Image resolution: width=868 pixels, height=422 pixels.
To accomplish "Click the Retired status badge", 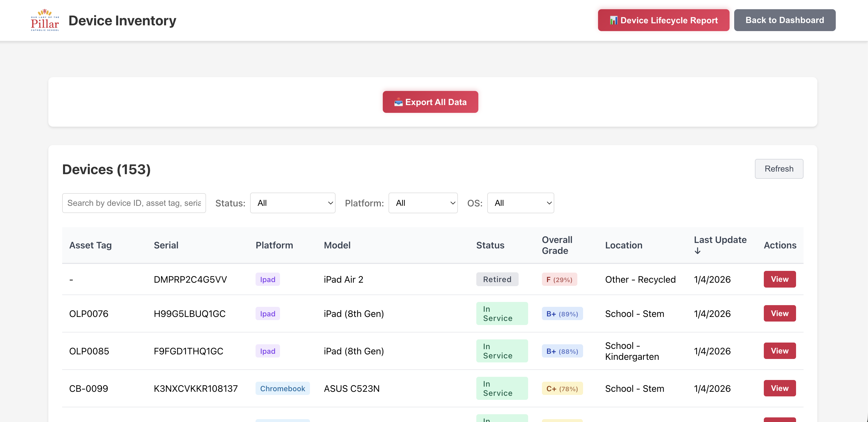I will coord(497,279).
